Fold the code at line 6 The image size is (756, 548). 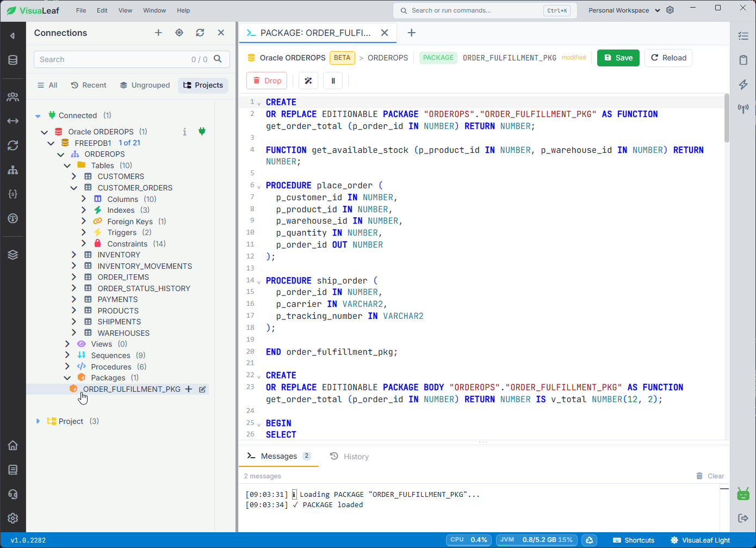coord(259,187)
